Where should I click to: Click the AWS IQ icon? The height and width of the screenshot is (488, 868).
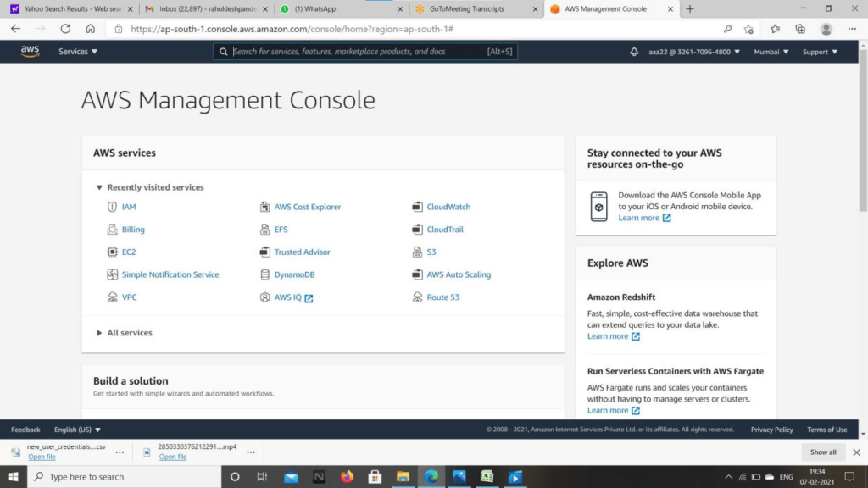264,297
